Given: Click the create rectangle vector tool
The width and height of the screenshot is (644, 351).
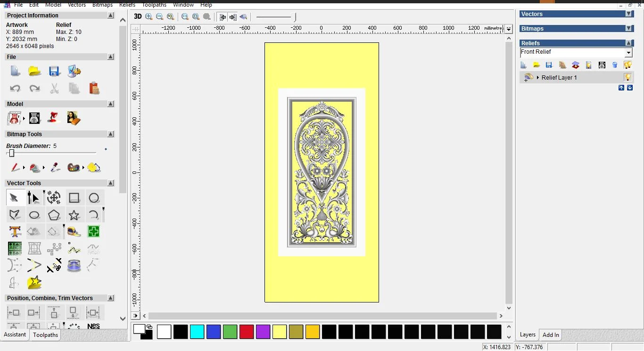Looking at the screenshot, I should click(x=74, y=198).
